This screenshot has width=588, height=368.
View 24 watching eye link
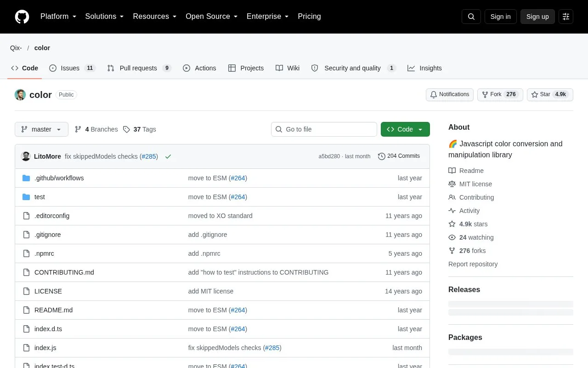(x=471, y=237)
